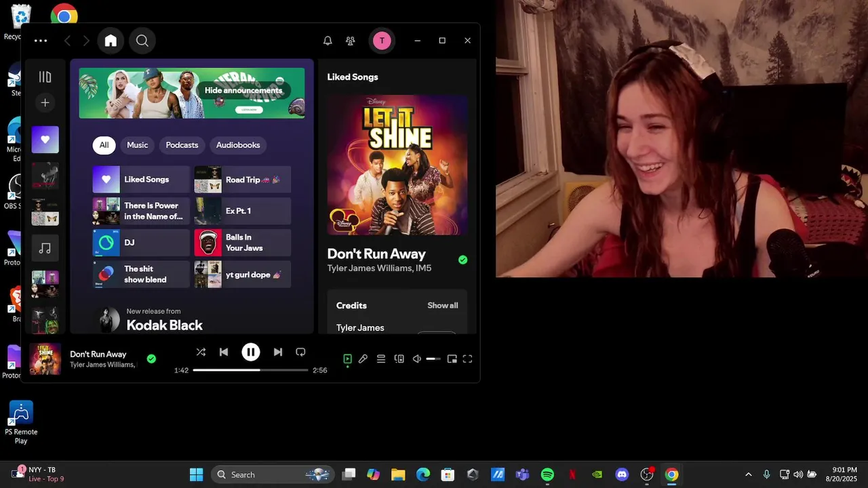Open PS Remote Play desktop shortcut

21,423
